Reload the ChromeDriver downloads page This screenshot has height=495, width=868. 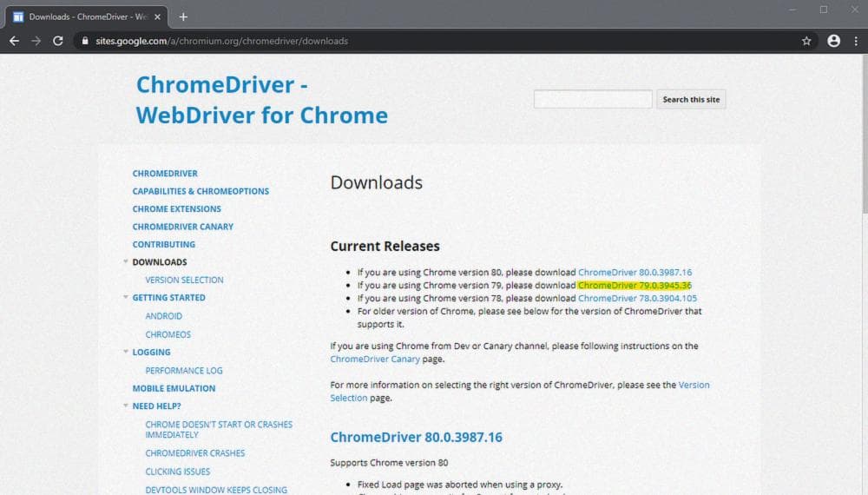57,41
